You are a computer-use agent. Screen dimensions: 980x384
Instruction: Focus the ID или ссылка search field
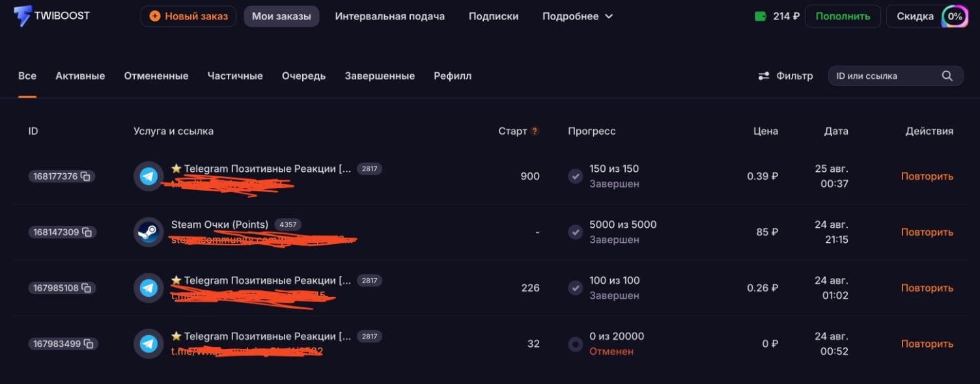click(895, 76)
